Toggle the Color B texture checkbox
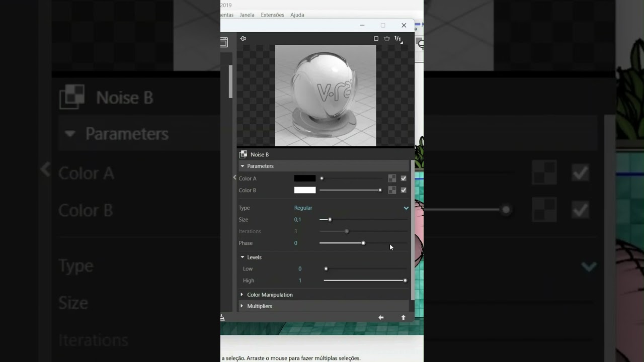 (404, 190)
